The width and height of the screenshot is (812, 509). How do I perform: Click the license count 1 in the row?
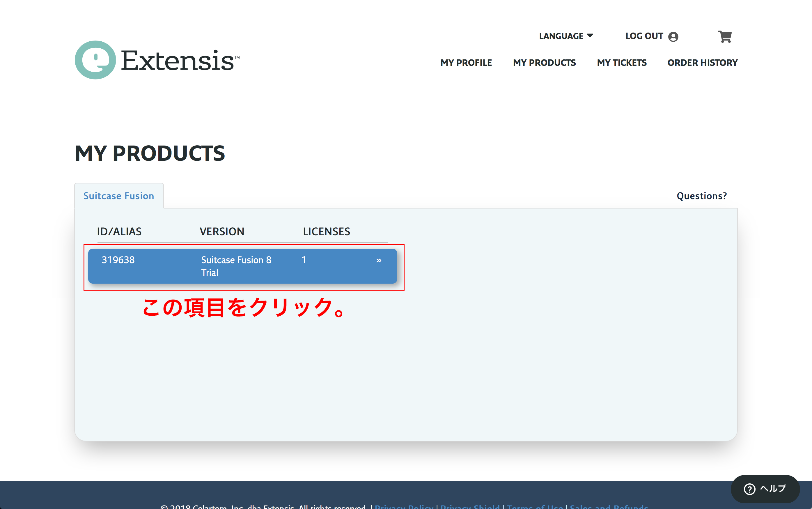click(x=304, y=260)
